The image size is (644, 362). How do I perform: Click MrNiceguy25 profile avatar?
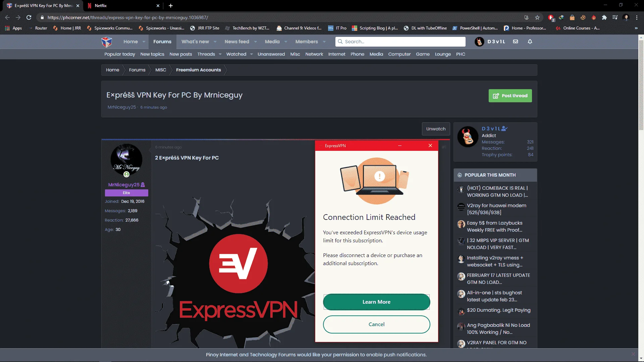coord(126,160)
